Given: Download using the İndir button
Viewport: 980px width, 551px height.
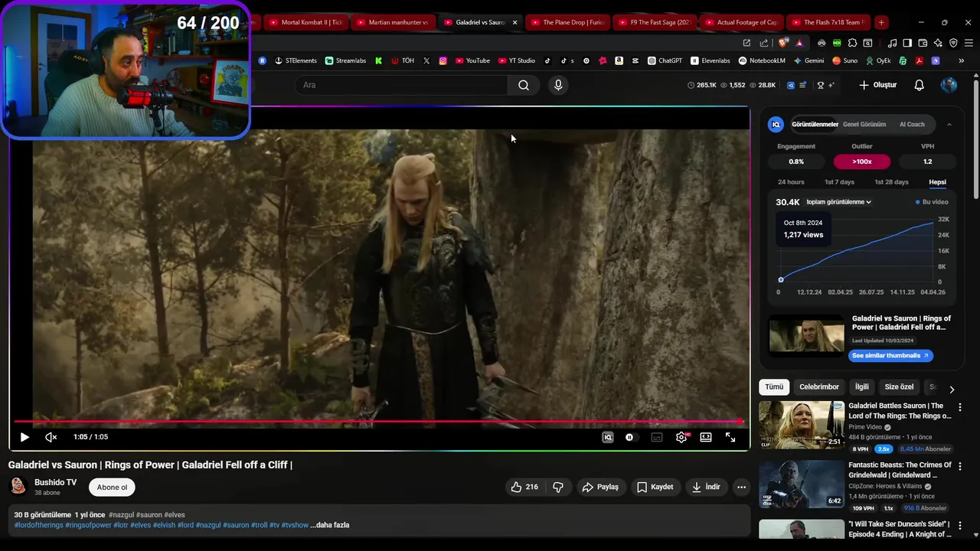Looking at the screenshot, I should [706, 487].
